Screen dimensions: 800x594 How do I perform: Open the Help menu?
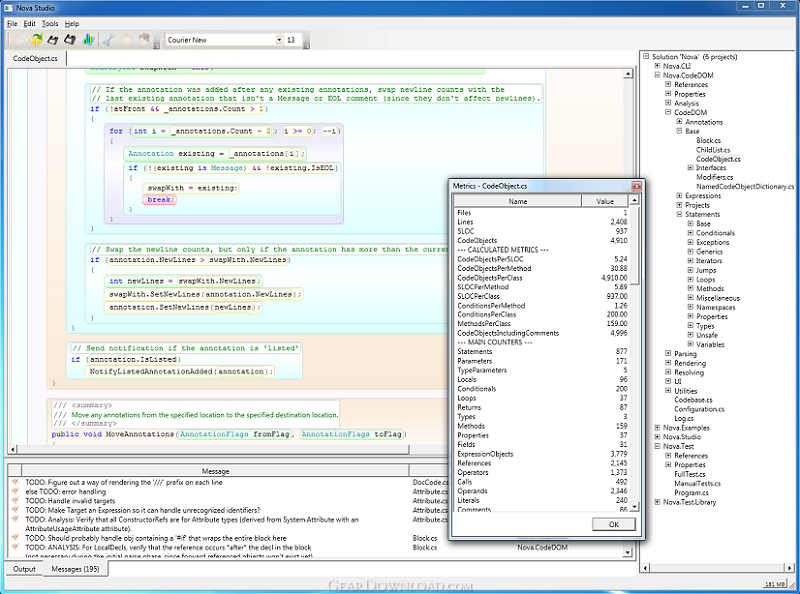click(x=72, y=23)
